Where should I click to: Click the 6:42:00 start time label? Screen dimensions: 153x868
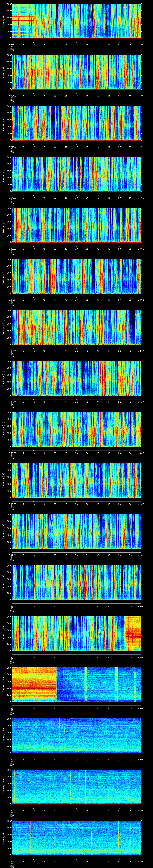tap(12, 606)
